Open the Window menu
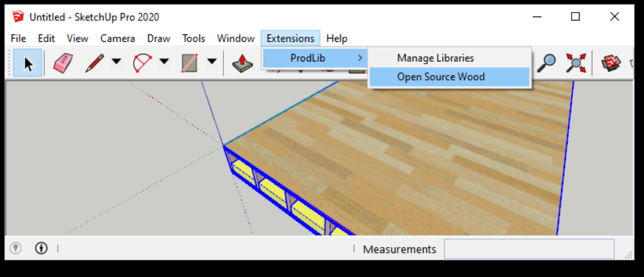The width and height of the screenshot is (644, 277). [236, 38]
